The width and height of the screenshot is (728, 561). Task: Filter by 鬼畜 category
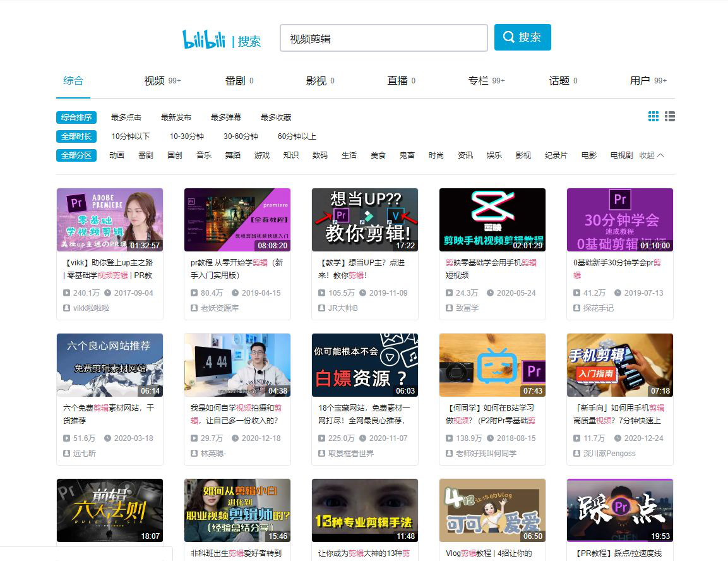click(407, 155)
